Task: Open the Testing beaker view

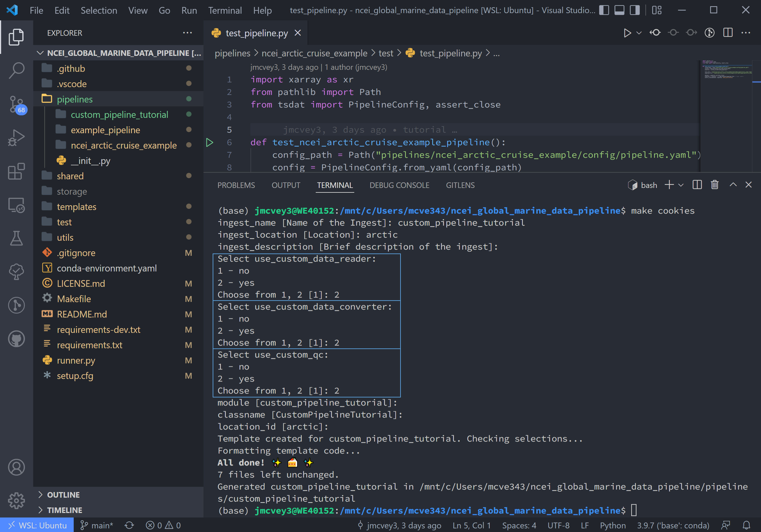Action: pyautogui.click(x=16, y=238)
